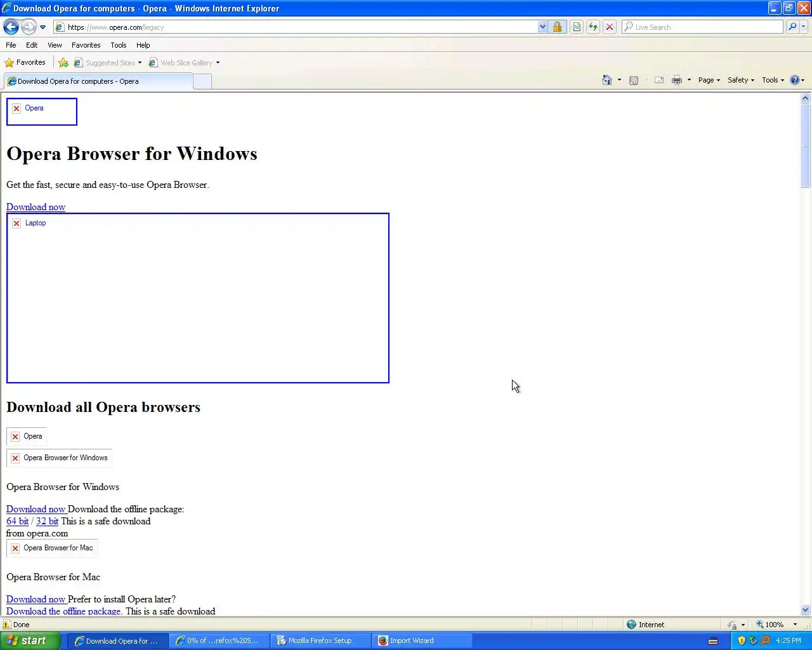Viewport: 812px width, 650px height.
Task: Click the address bar URL field
Action: pos(296,27)
